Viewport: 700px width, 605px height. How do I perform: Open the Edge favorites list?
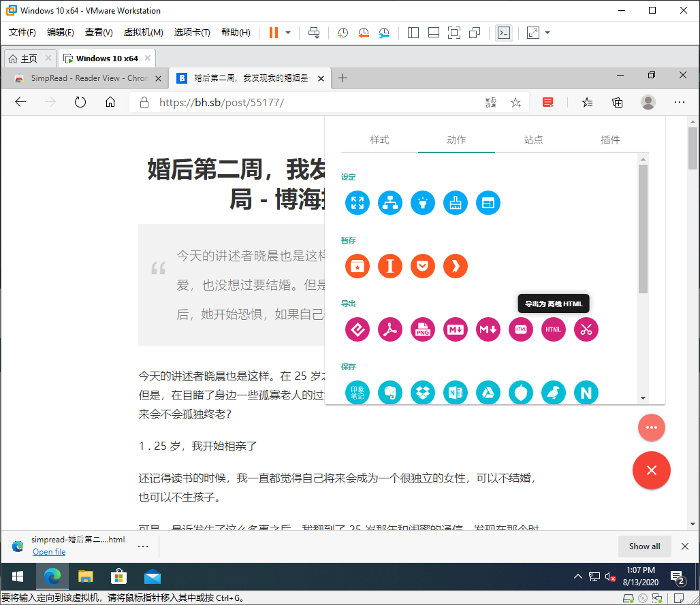point(587,103)
